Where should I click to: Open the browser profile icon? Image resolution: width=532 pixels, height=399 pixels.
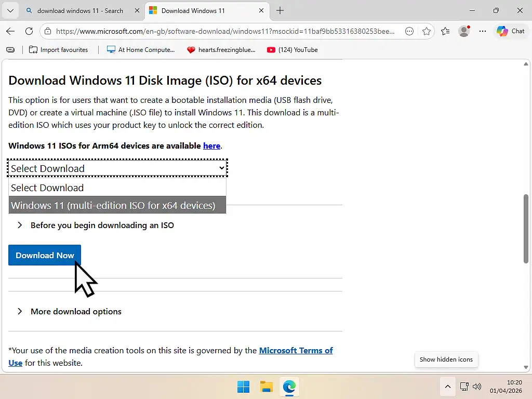pyautogui.click(x=463, y=31)
